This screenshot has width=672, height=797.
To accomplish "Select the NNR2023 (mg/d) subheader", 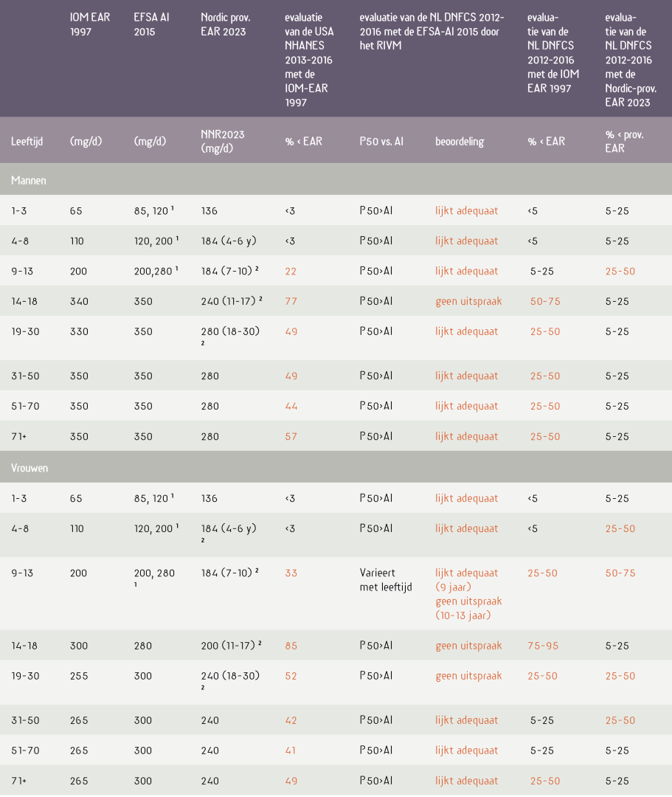I will tap(222, 142).
